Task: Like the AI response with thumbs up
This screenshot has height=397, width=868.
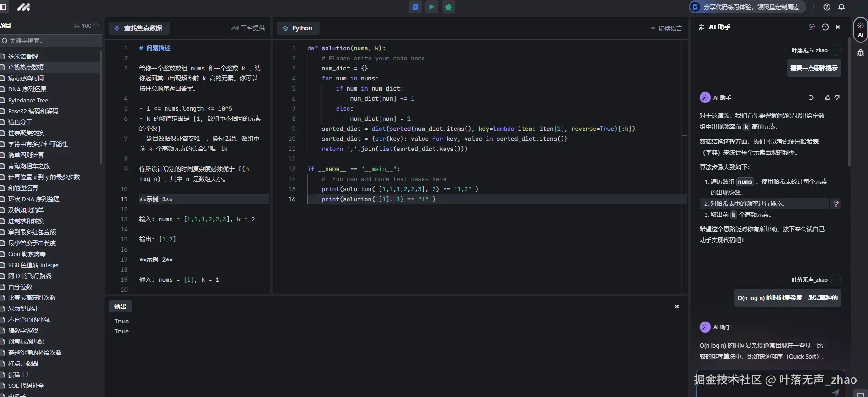Action: pos(827,97)
